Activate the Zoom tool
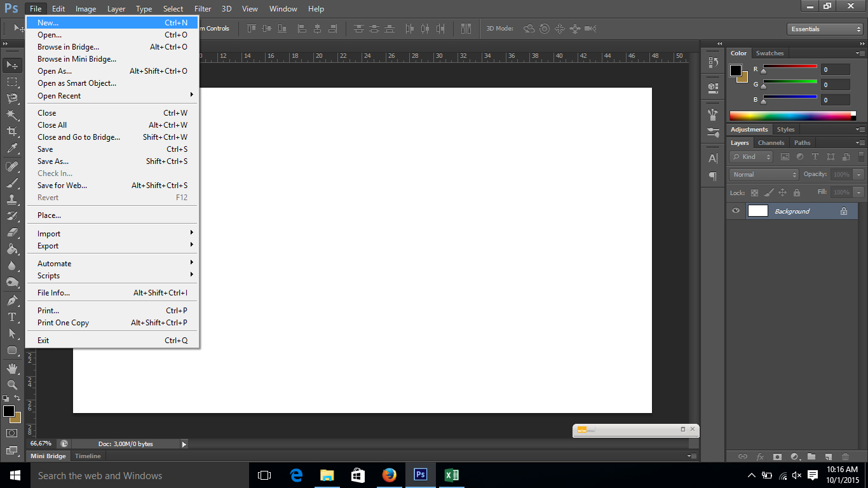Screen dimensions: 868x488 tap(11, 384)
